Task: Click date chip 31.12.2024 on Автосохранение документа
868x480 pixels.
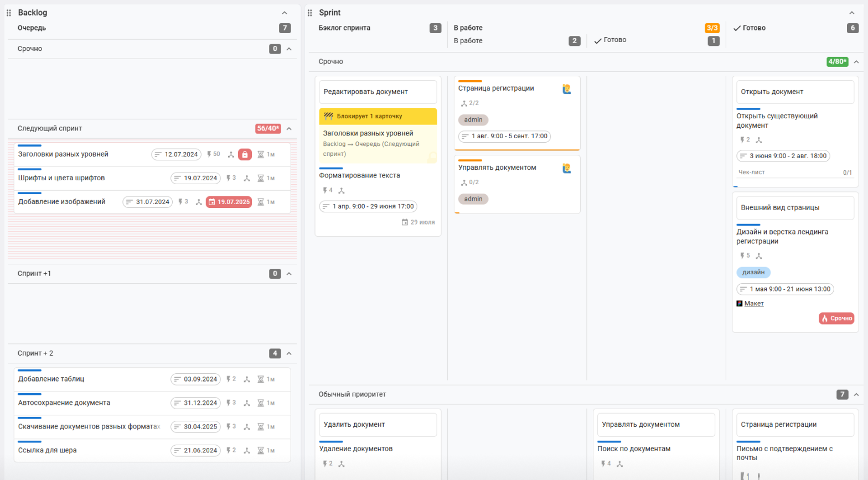Action: (x=195, y=403)
